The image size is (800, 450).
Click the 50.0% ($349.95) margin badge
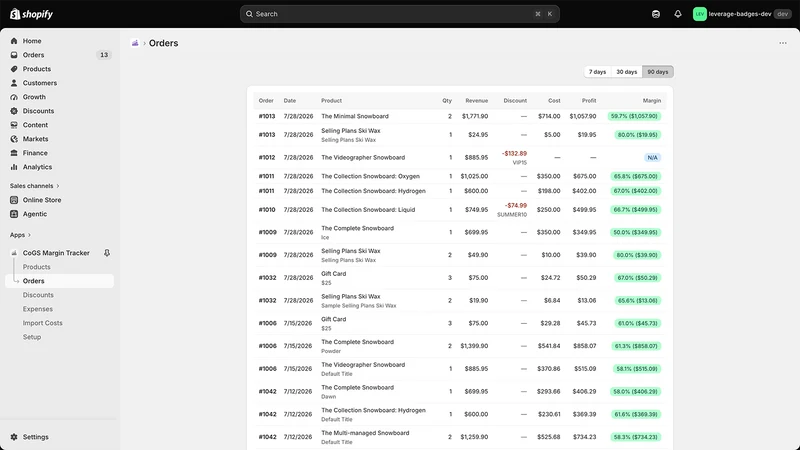[636, 232]
